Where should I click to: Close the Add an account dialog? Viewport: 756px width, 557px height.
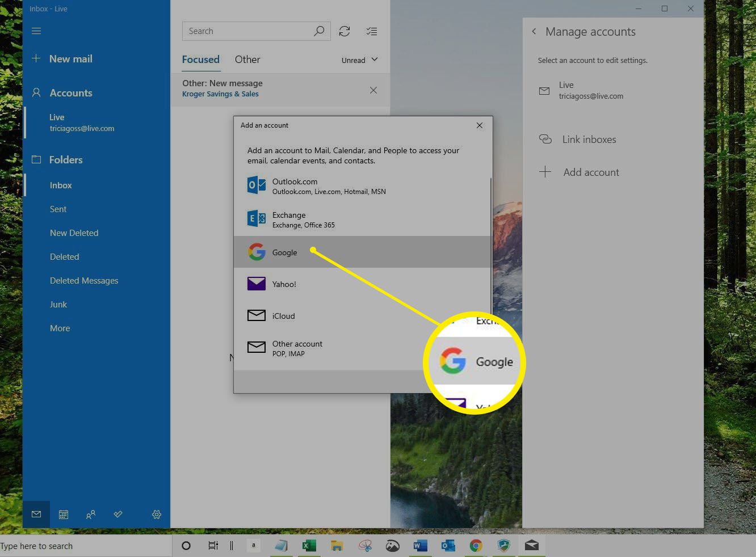click(480, 125)
